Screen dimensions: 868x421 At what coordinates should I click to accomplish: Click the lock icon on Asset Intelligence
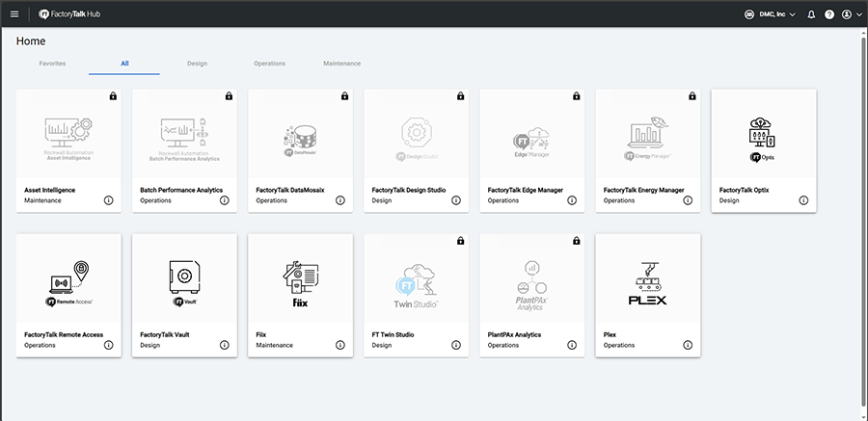coord(113,96)
